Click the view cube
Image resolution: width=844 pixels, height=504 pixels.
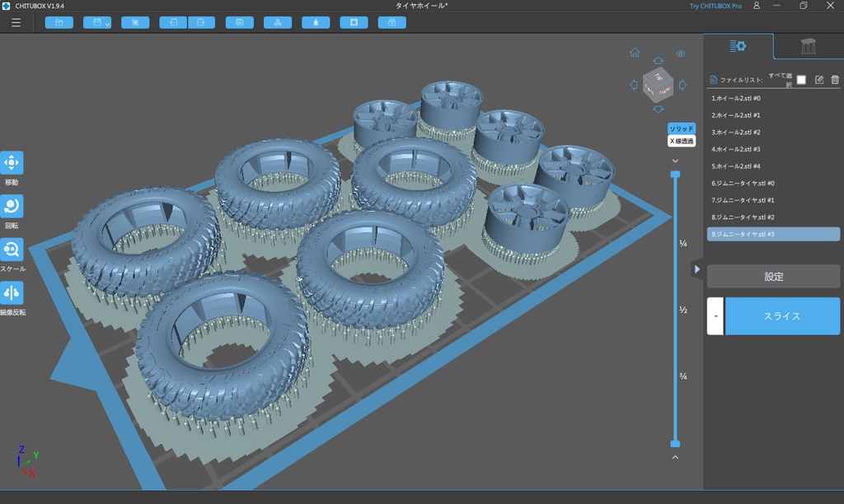(658, 85)
